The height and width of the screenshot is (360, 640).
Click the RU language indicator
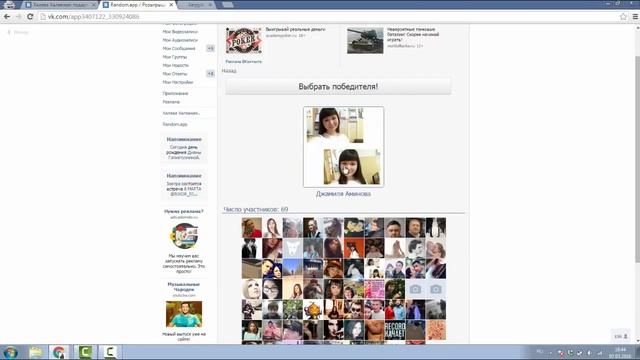tap(540, 352)
